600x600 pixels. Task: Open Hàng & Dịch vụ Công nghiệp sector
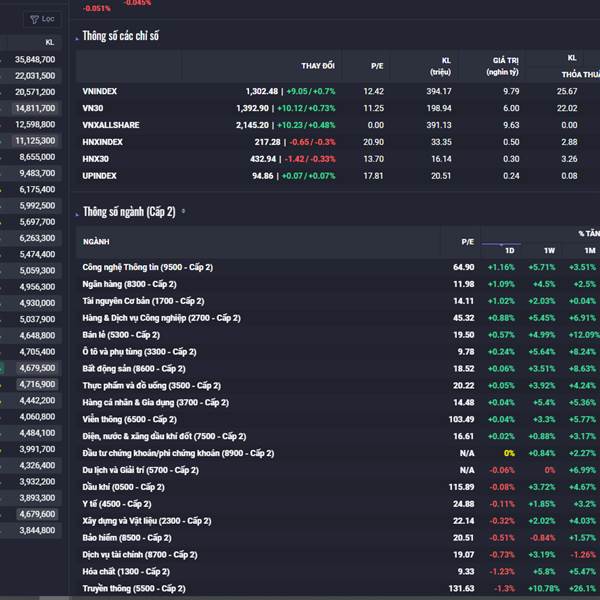(161, 318)
